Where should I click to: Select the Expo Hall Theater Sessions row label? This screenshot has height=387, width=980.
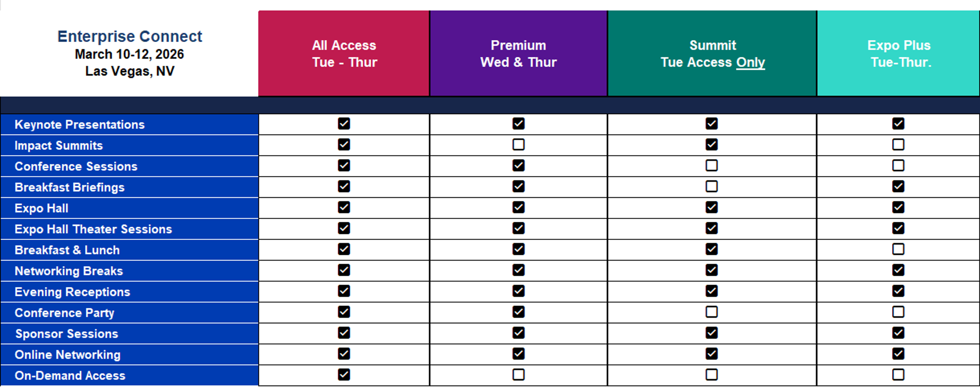pyautogui.click(x=93, y=229)
